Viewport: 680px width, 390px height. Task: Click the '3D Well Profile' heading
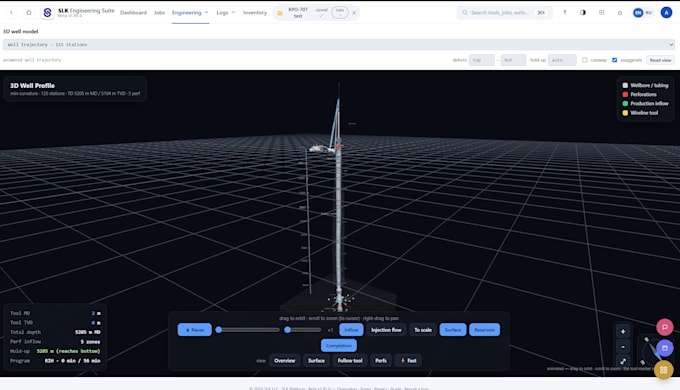click(33, 85)
